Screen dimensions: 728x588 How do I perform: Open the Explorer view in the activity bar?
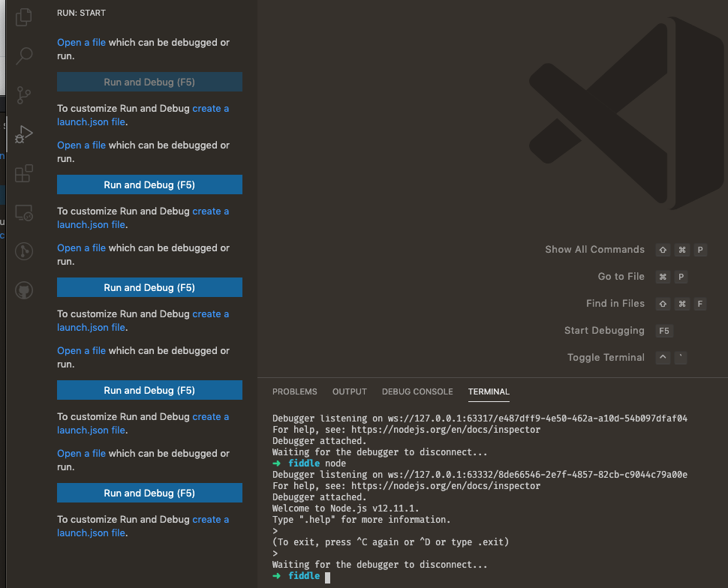pos(23,16)
